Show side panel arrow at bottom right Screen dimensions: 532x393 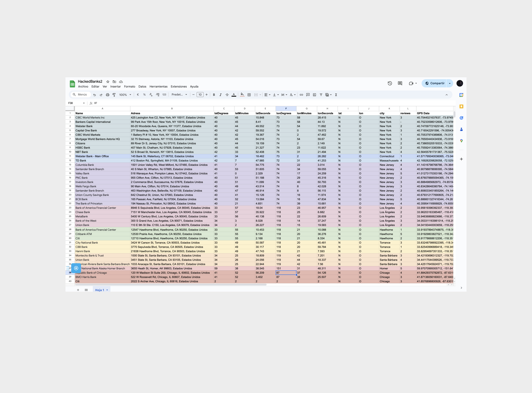(x=461, y=288)
